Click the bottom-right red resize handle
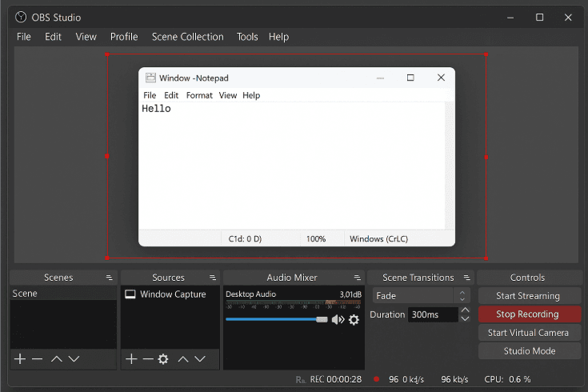 (486, 258)
